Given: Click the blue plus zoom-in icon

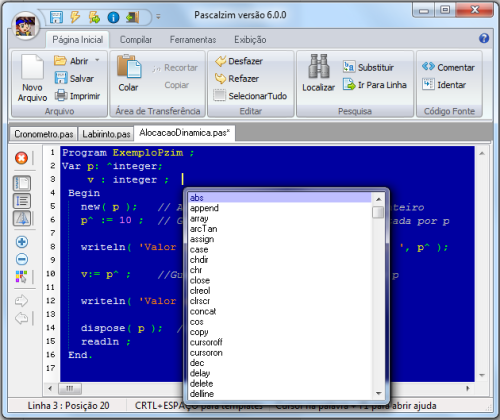Looking at the screenshot, I should tap(22, 242).
